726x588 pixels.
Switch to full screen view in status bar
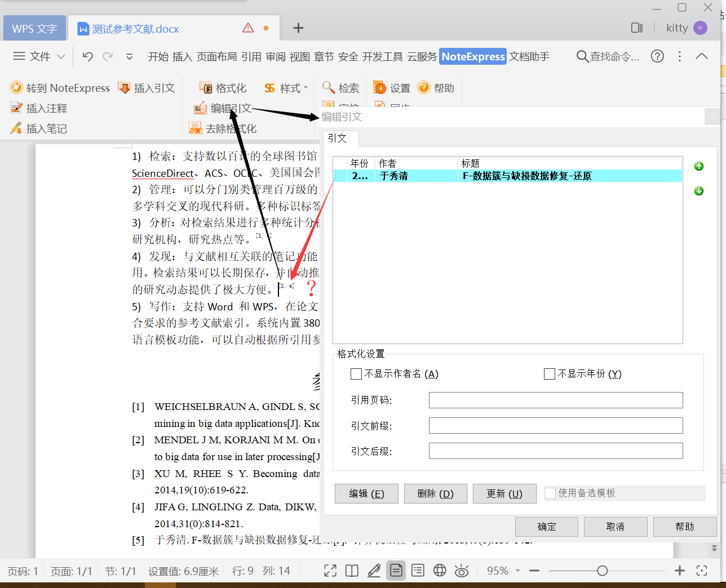(x=330, y=571)
